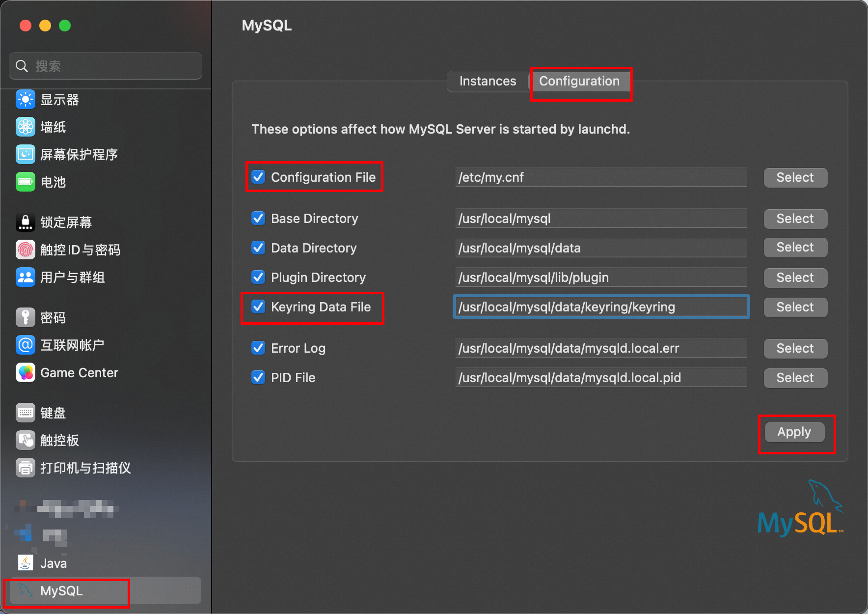Open the 触控板 trackpad icon
This screenshot has width=868, height=614.
click(x=26, y=441)
